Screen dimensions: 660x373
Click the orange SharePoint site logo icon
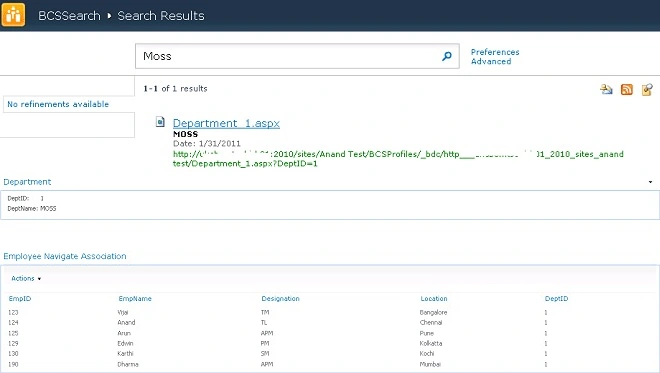(13, 15)
